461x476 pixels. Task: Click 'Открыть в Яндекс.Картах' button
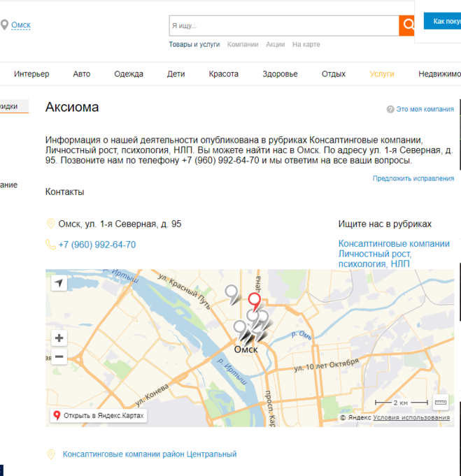point(99,415)
